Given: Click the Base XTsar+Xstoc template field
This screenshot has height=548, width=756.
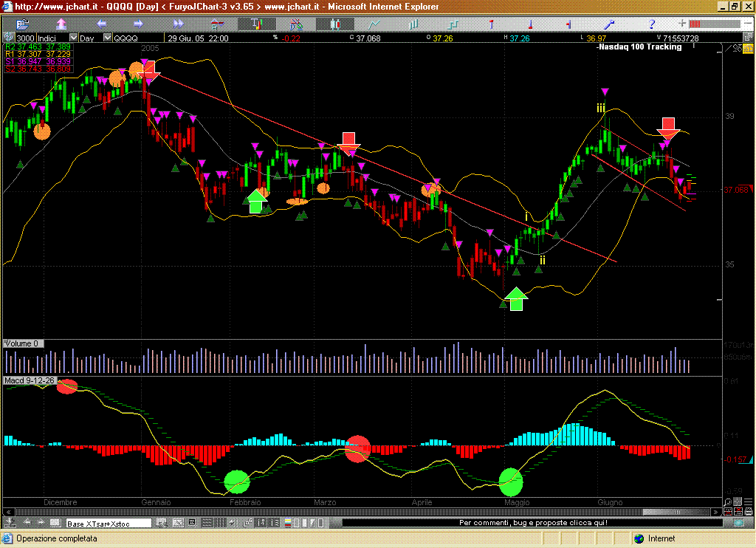Looking at the screenshot, I should [x=108, y=523].
